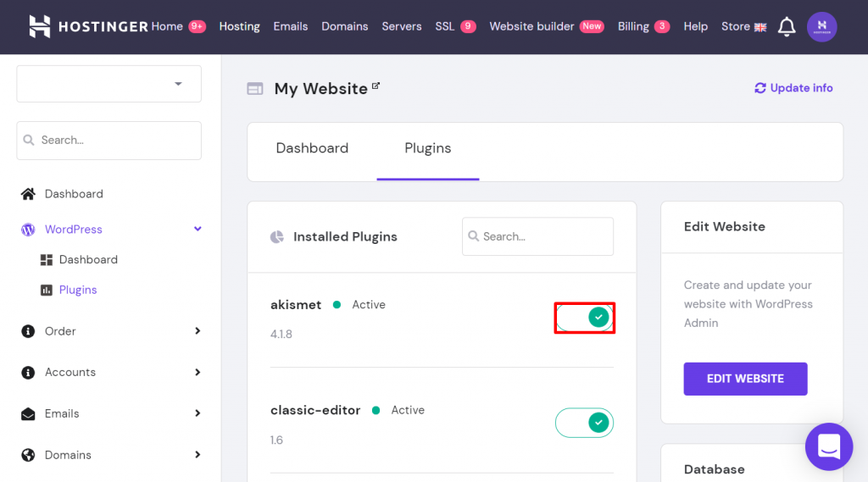The width and height of the screenshot is (868, 482).
Task: Turn off the classic-editor plugin toggle
Action: [585, 423]
